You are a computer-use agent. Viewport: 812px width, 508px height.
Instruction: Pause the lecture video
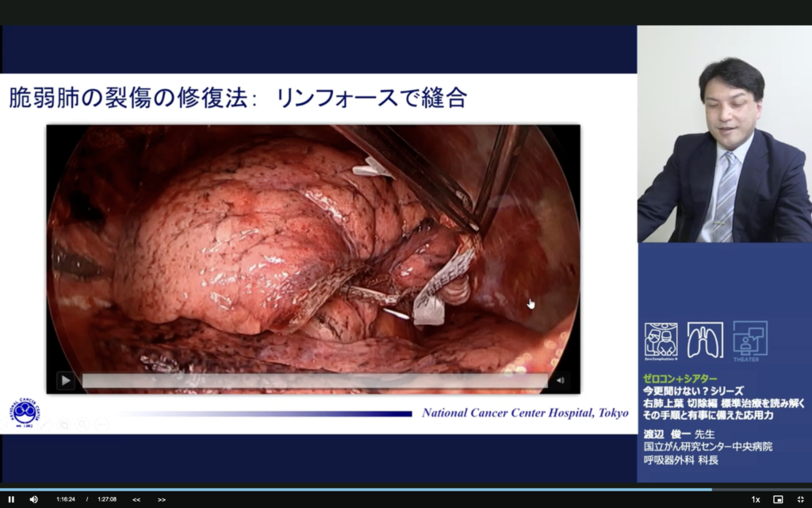click(x=11, y=499)
